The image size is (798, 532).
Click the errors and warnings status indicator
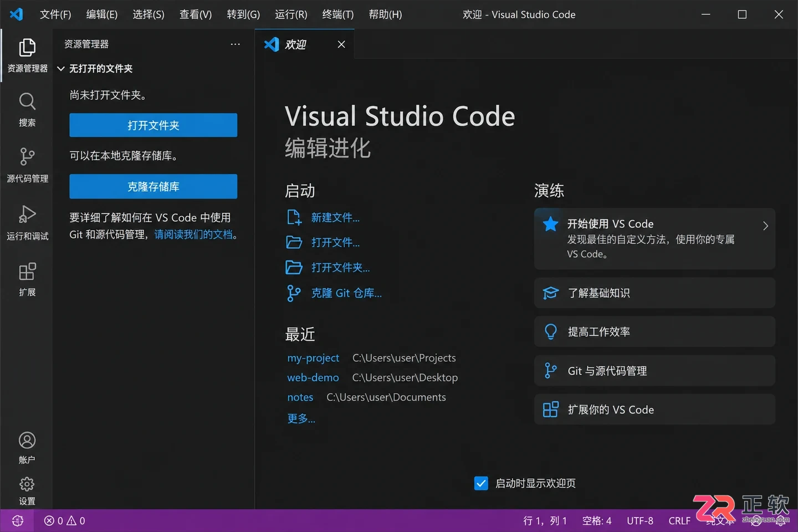[x=65, y=521]
